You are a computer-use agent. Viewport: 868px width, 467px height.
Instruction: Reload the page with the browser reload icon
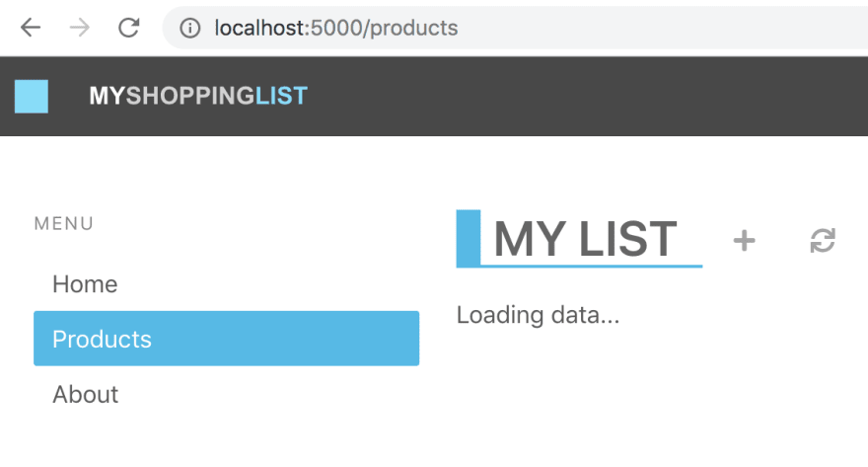click(x=129, y=27)
